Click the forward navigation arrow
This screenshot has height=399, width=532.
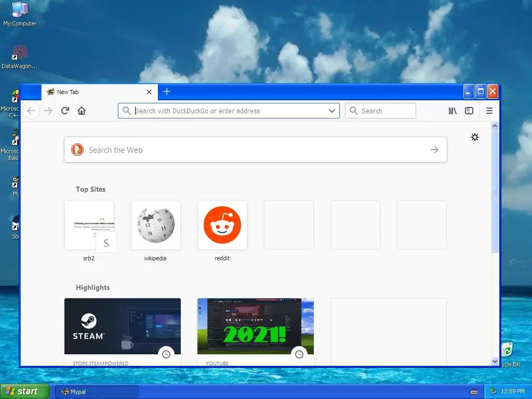coord(48,111)
